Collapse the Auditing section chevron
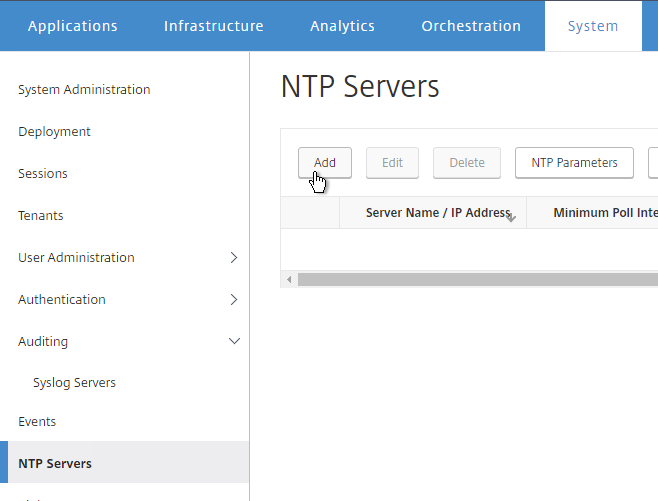 tap(234, 341)
